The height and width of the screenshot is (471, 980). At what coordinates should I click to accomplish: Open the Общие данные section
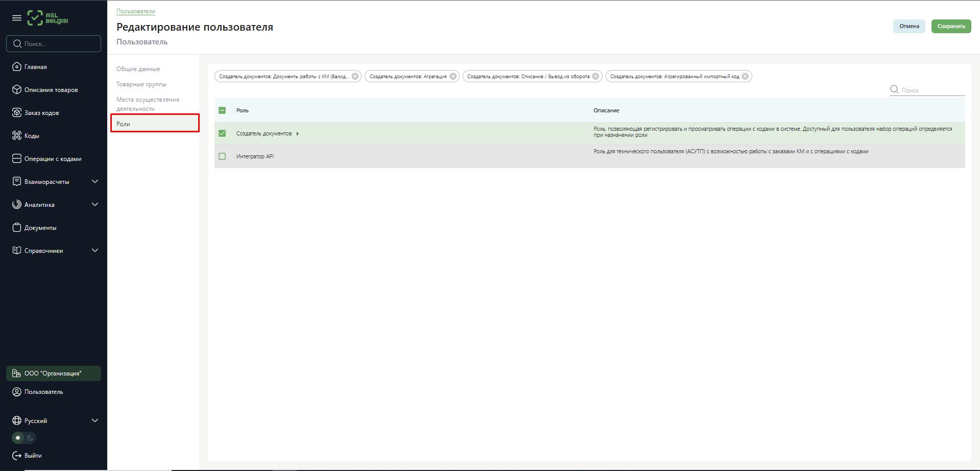click(x=138, y=69)
